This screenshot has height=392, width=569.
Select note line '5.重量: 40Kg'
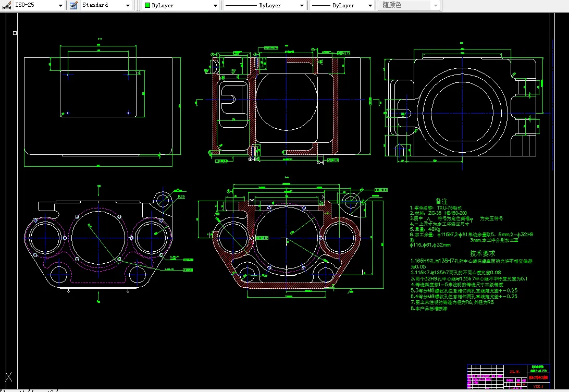425,229
